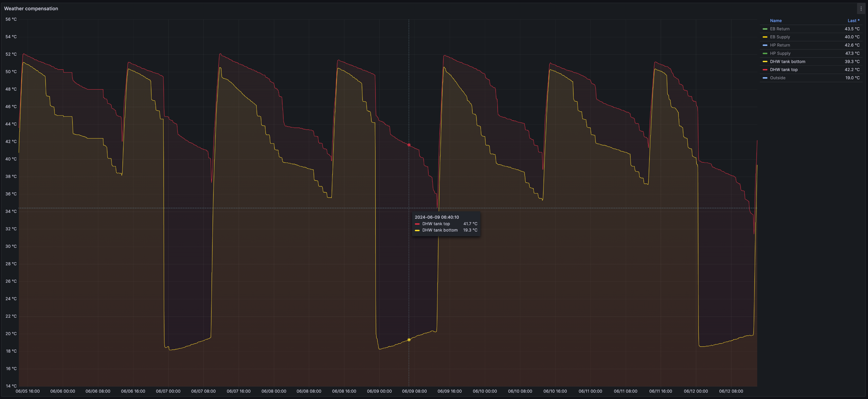Toggle EB Return series visibility

(779, 29)
